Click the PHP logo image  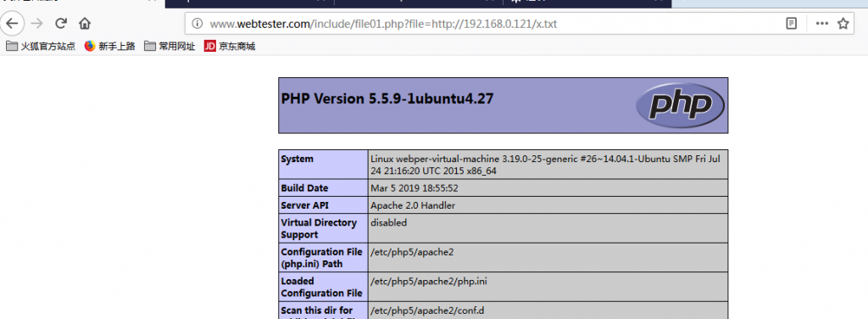point(681,105)
